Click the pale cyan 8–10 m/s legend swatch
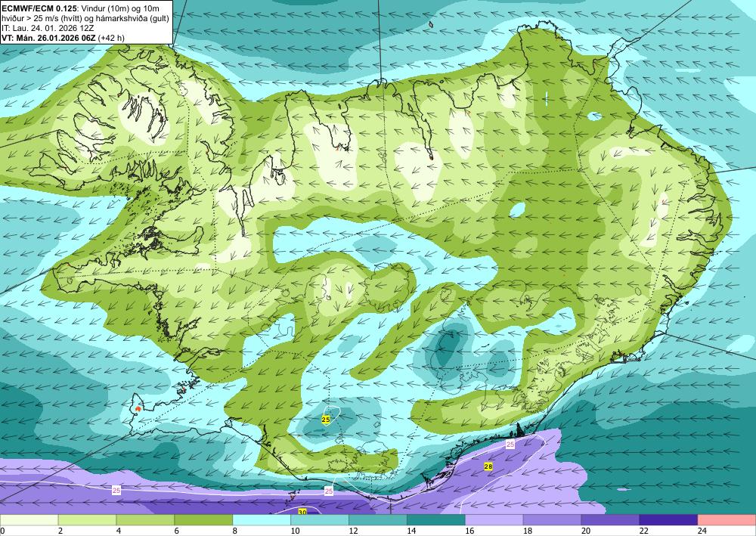Image resolution: width=756 pixels, height=536 pixels. [262, 520]
